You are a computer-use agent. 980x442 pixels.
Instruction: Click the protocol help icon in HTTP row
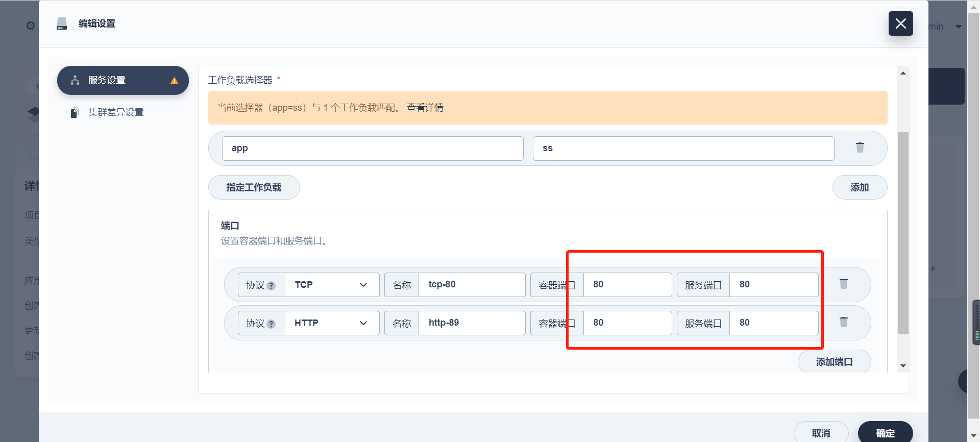[271, 324]
